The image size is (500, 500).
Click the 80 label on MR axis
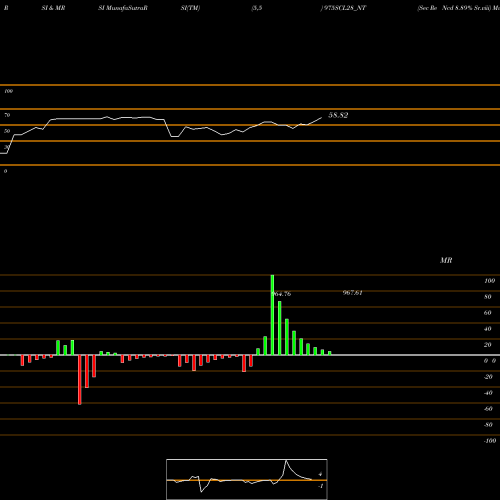(x=488, y=297)
